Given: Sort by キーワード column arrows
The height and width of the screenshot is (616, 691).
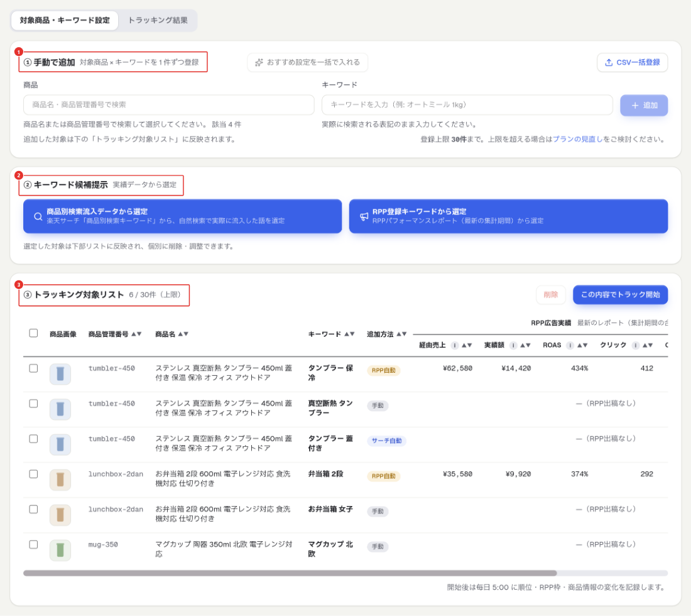Looking at the screenshot, I should point(349,334).
